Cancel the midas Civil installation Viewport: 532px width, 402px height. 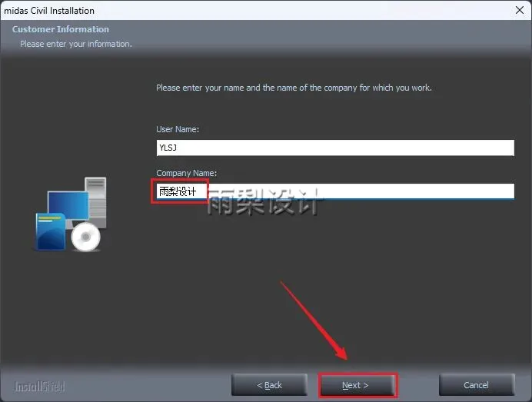(477, 385)
